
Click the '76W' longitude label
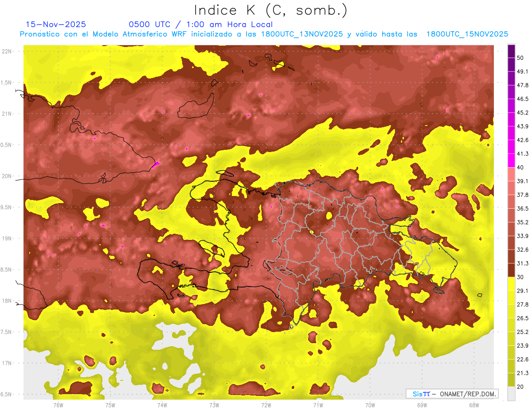(58, 405)
